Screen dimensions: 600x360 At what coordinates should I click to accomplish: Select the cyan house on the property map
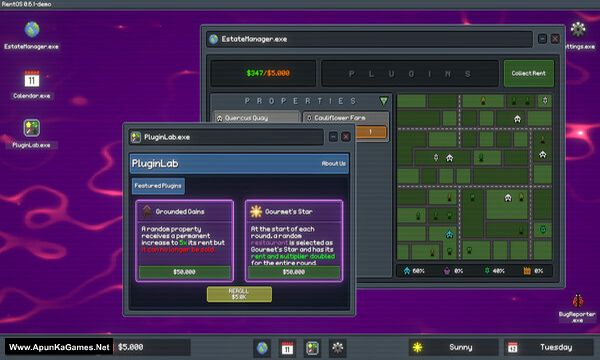point(449,234)
